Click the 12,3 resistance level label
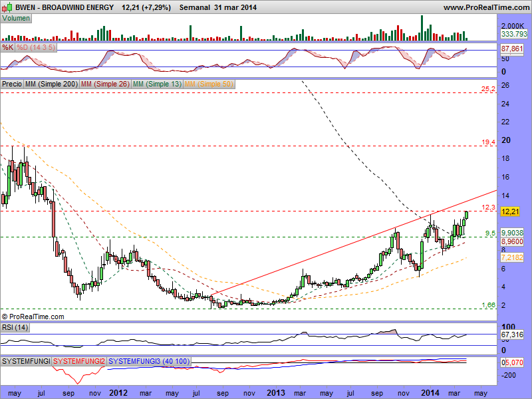The width and height of the screenshot is (532, 399). [x=488, y=207]
